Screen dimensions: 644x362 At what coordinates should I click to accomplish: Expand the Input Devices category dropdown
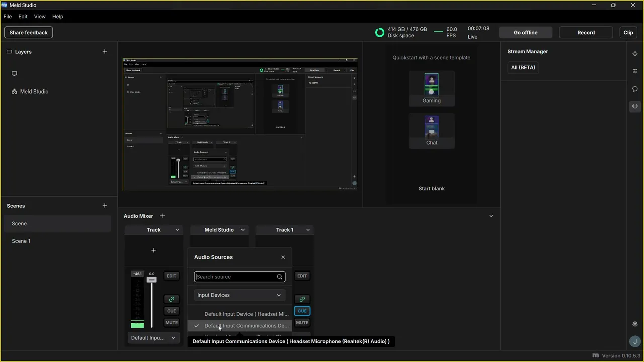click(x=239, y=295)
